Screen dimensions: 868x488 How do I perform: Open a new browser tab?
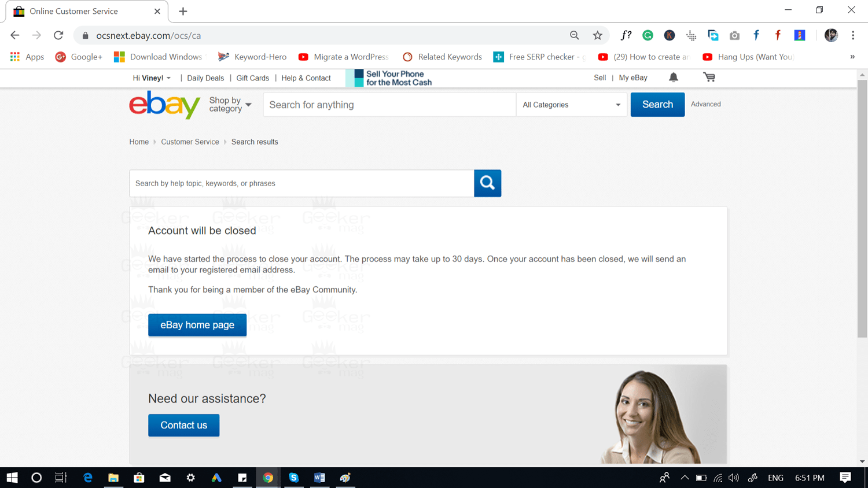183,12
